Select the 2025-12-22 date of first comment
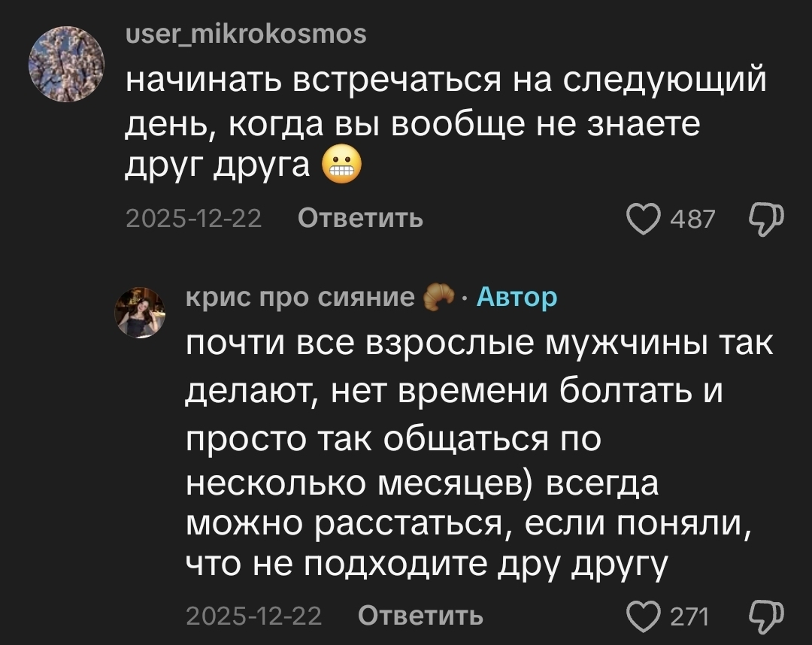 click(194, 219)
